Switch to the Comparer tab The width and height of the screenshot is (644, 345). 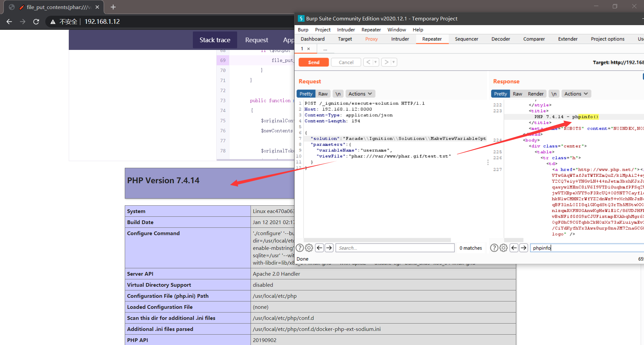pos(534,39)
